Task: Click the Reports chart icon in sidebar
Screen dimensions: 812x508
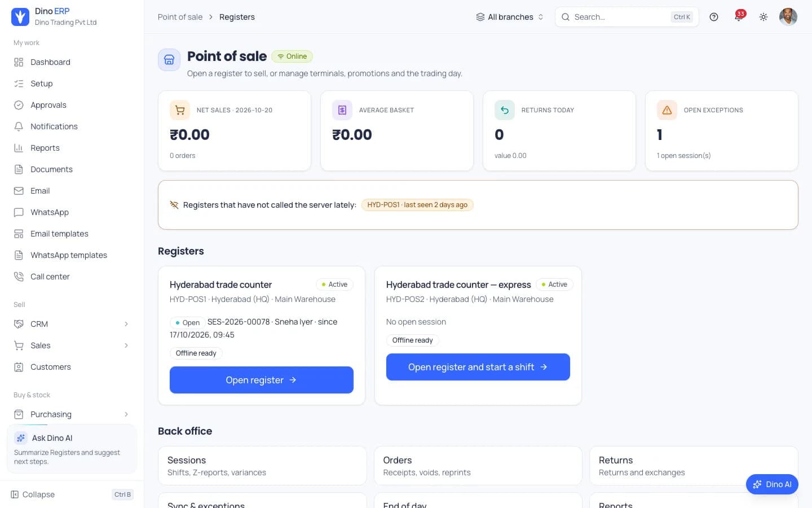Action: 19,148
